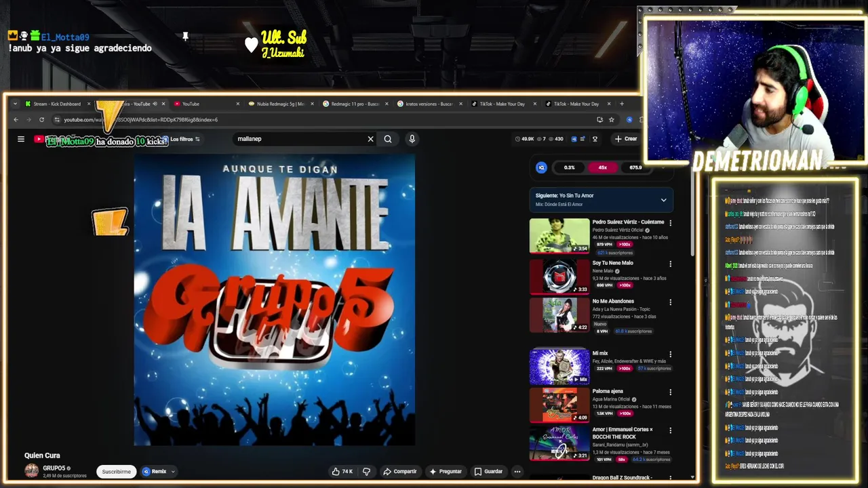Open Los filtros option in the header

pos(184,139)
